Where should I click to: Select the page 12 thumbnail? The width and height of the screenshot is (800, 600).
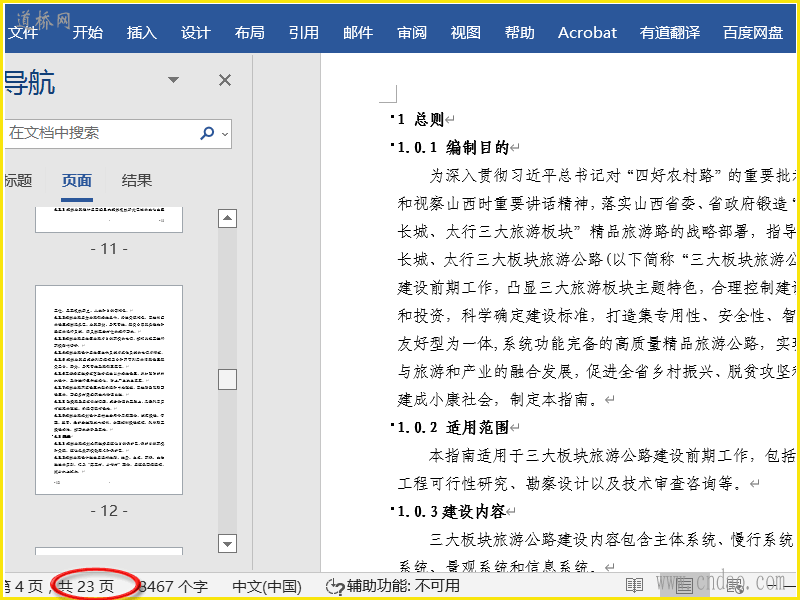tap(109, 390)
